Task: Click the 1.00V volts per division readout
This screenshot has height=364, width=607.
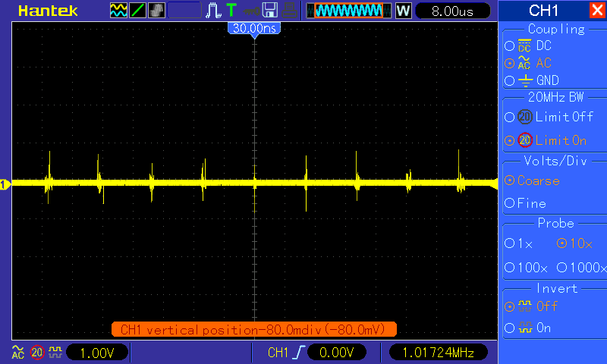Action: [97, 353]
